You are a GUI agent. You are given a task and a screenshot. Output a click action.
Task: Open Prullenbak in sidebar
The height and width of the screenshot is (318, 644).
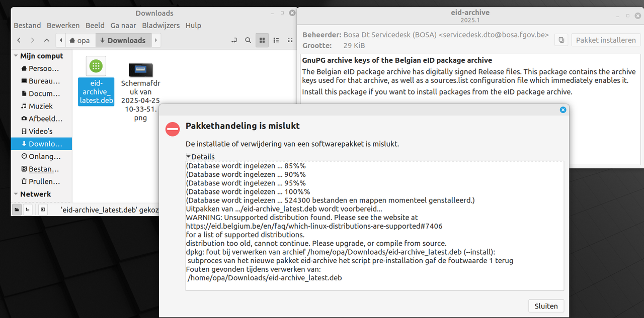(x=41, y=181)
